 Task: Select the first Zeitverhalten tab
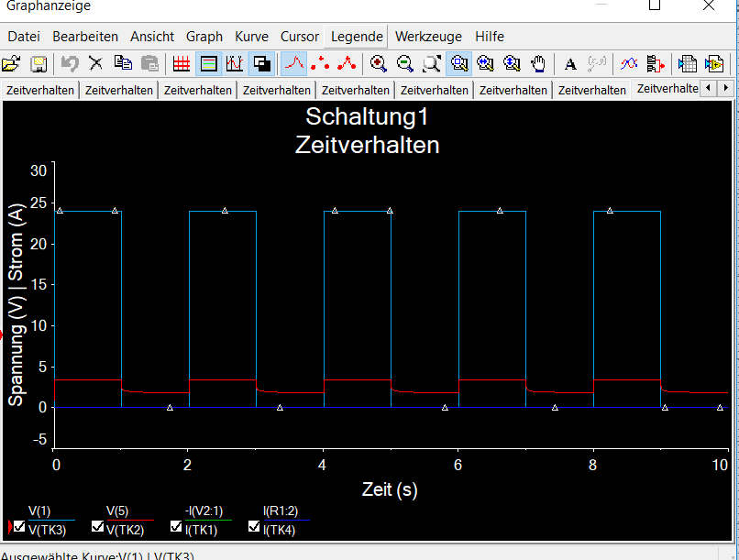coord(40,90)
